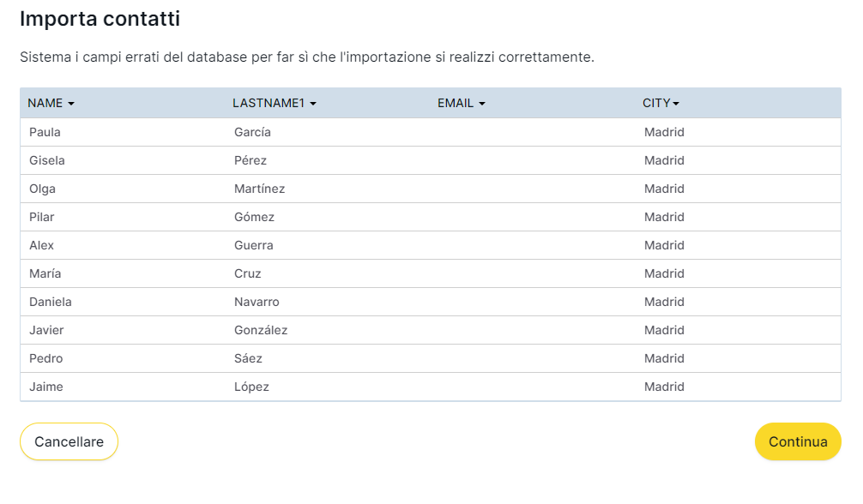863x504 pixels.
Task: Expand the LASTNAME1 column dropdown
Action: (275, 103)
